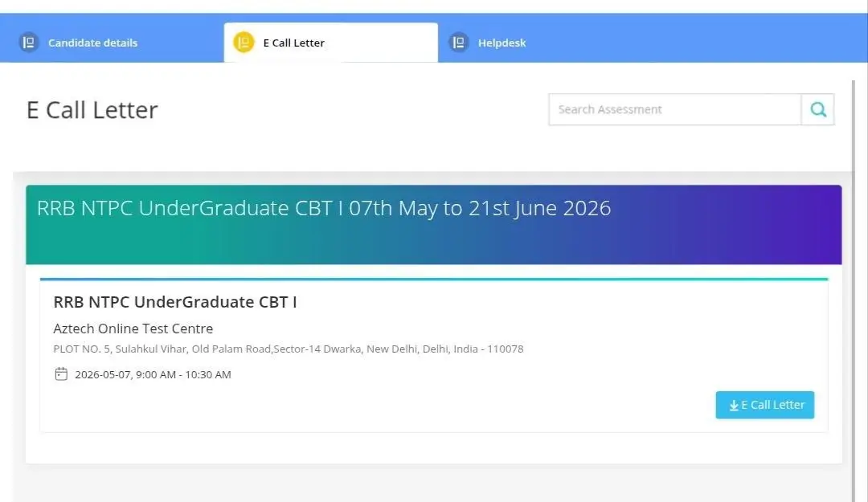Click the PLOT NO. 5 Dwarka address line

[288, 349]
